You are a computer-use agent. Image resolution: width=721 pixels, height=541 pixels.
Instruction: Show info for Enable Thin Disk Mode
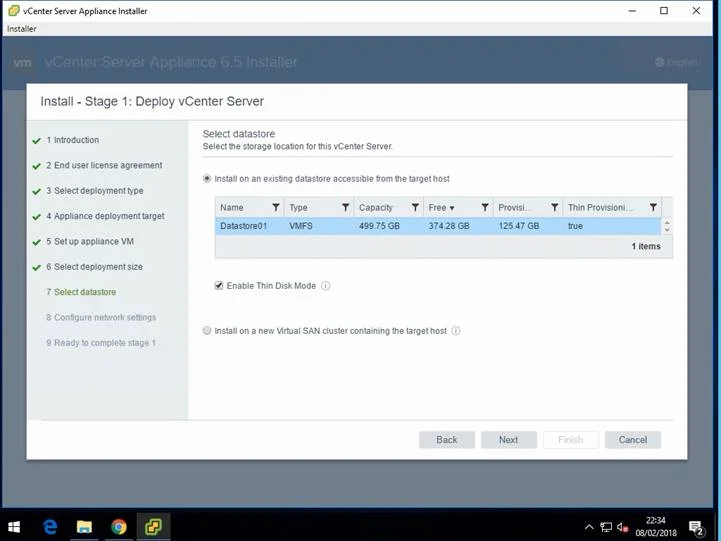[326, 285]
